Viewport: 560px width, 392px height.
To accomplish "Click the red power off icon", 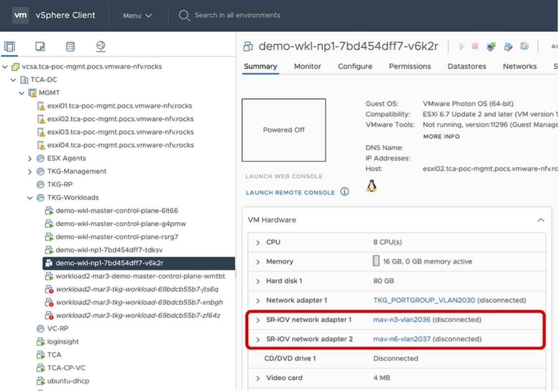I will [x=475, y=47].
